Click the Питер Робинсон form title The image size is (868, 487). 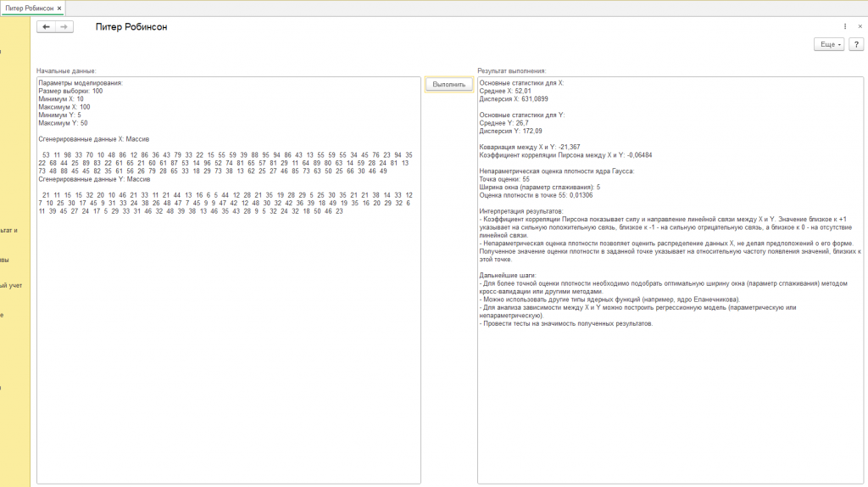pos(131,26)
